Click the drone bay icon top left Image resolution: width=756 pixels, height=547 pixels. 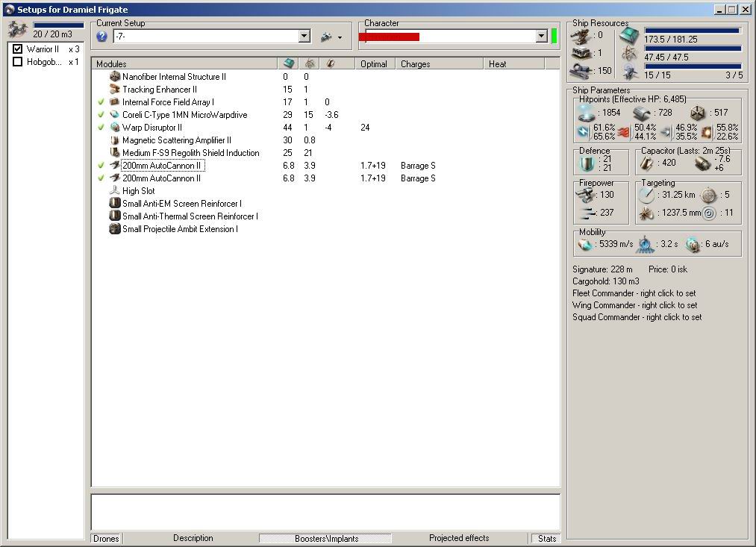[x=17, y=30]
